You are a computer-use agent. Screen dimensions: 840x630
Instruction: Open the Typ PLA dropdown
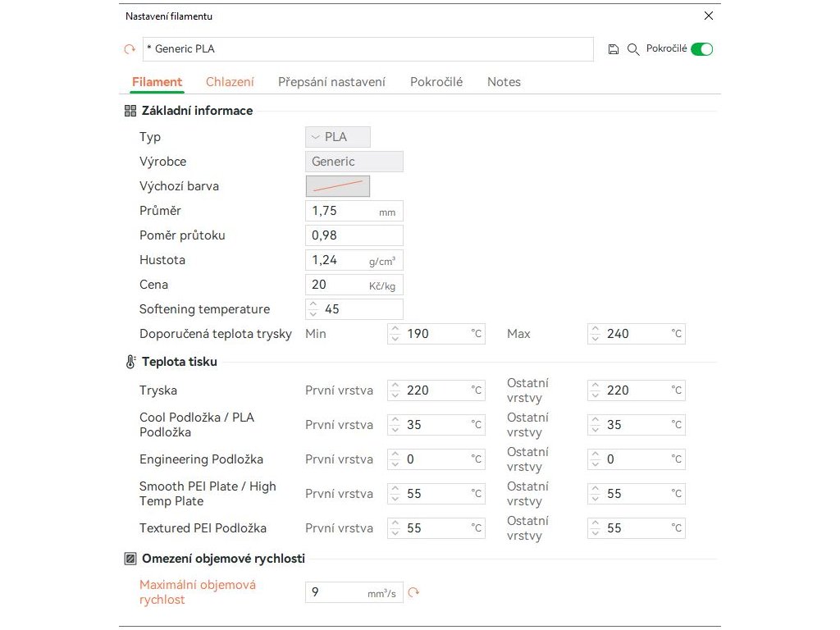click(x=338, y=137)
